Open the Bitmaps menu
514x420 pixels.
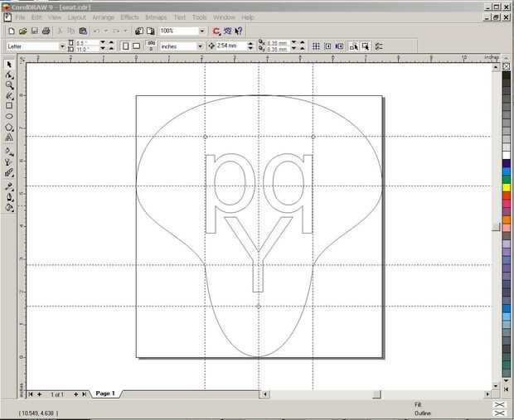pos(156,17)
